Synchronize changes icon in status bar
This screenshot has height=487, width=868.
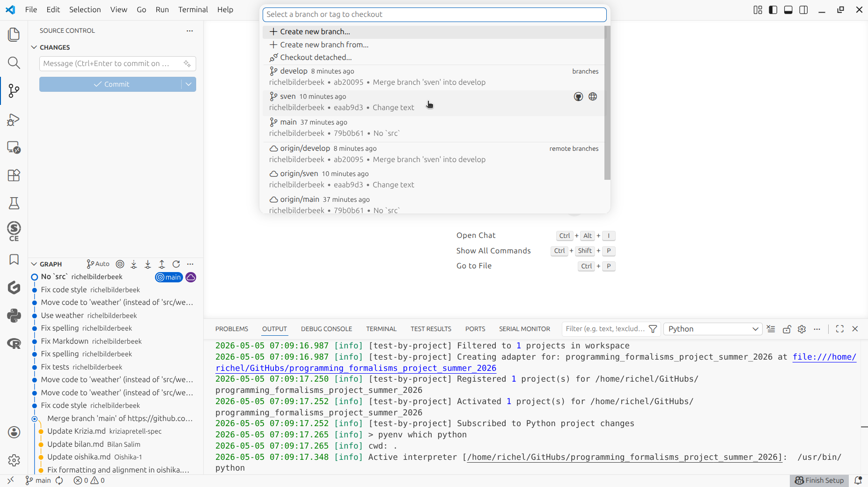(59, 480)
